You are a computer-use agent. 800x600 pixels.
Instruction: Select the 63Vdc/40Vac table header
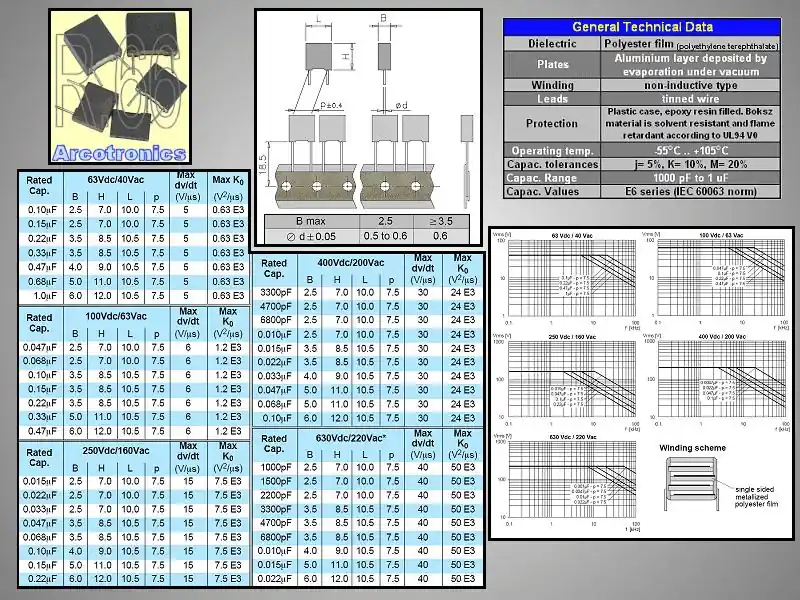pyautogui.click(x=117, y=180)
